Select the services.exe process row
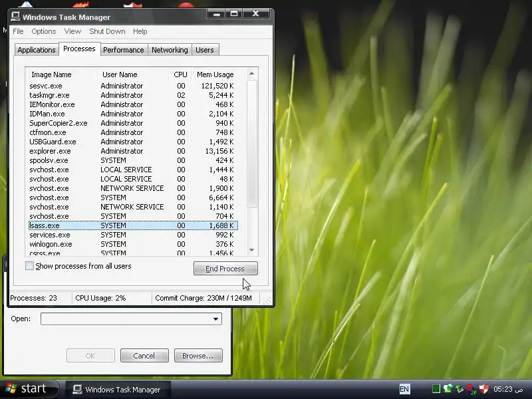The height and width of the screenshot is (399, 532). (x=133, y=235)
